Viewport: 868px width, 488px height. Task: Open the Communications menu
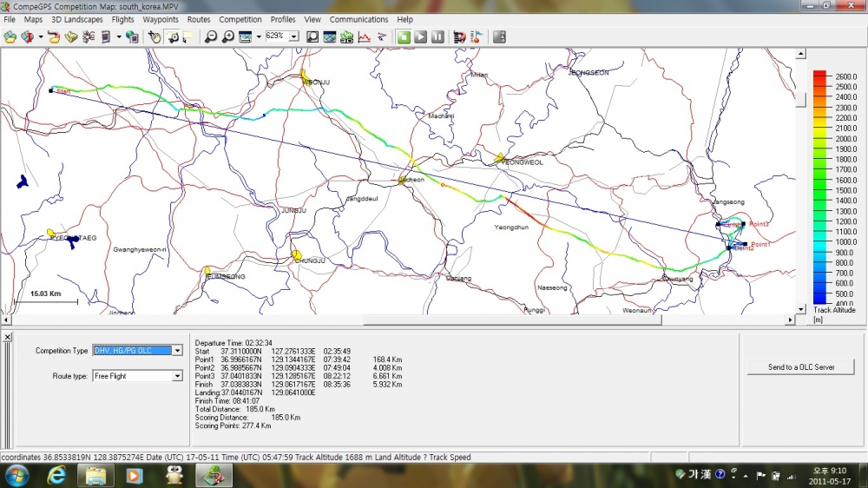(x=358, y=19)
